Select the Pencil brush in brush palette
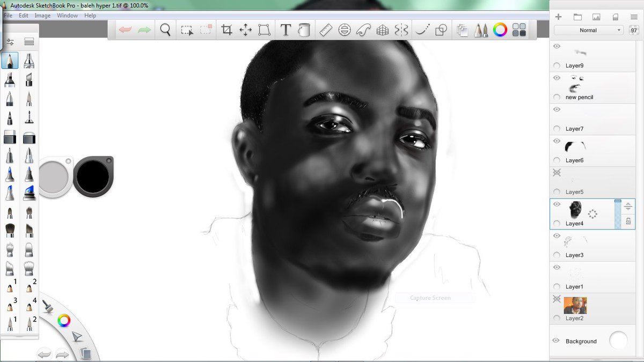 coord(10,60)
